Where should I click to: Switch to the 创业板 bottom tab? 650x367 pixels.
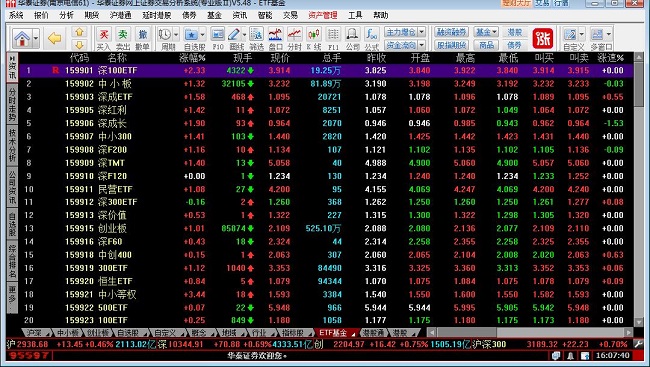[x=98, y=333]
